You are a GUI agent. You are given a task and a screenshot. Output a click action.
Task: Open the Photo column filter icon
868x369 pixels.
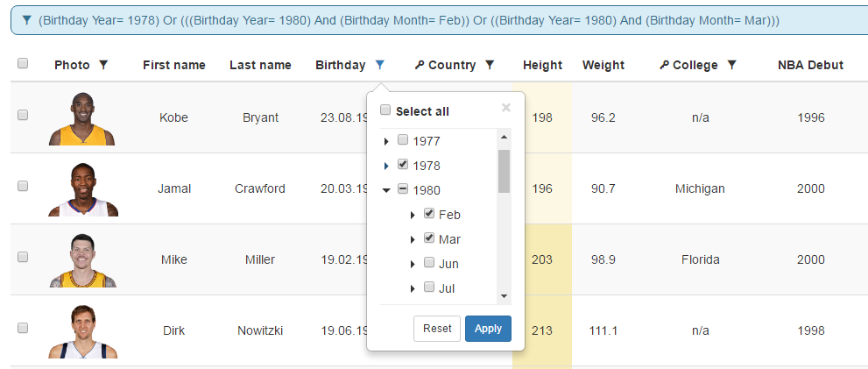pos(103,65)
